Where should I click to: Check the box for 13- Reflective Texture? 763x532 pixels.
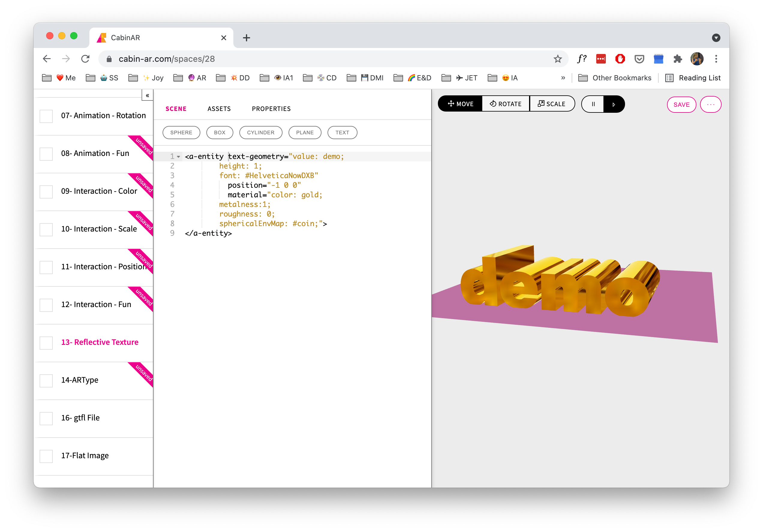pos(46,343)
